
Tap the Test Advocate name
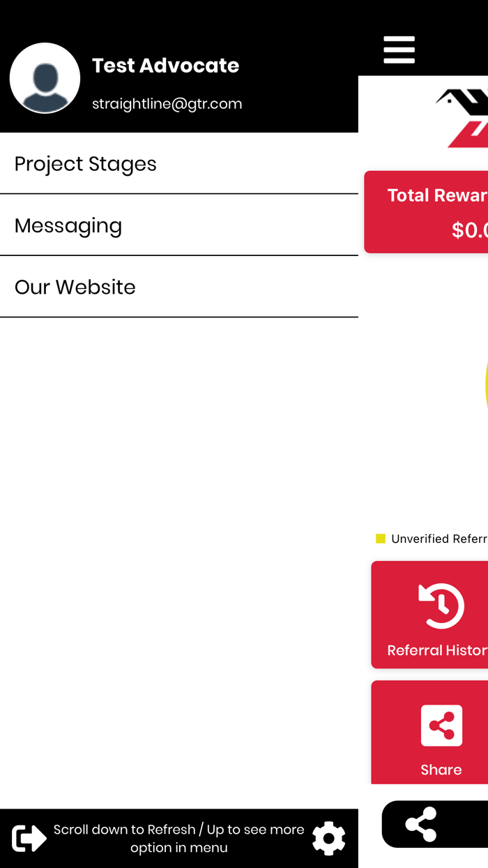tap(166, 66)
